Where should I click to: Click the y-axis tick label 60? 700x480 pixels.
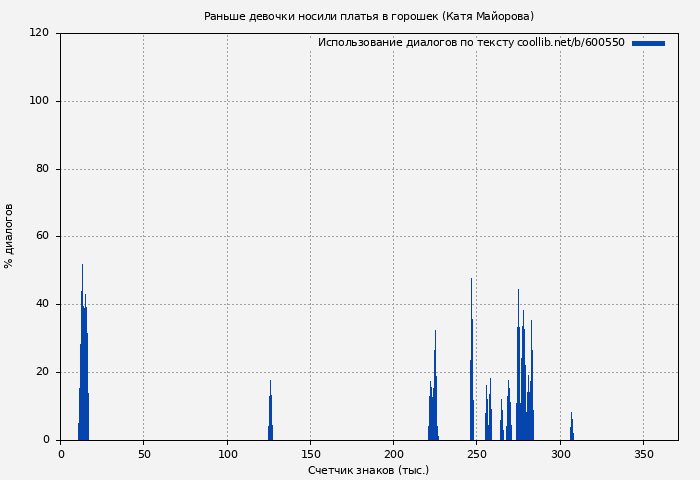coord(42,237)
